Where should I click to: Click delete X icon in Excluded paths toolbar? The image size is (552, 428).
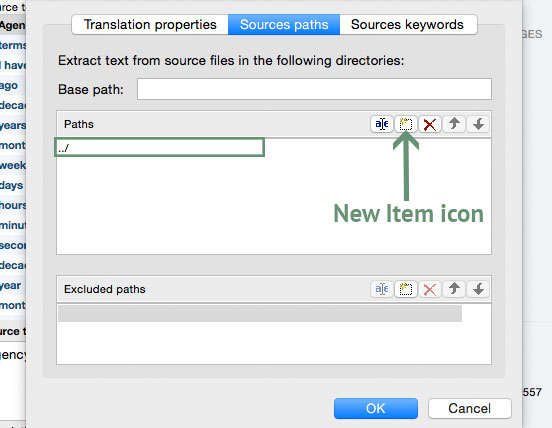point(429,289)
